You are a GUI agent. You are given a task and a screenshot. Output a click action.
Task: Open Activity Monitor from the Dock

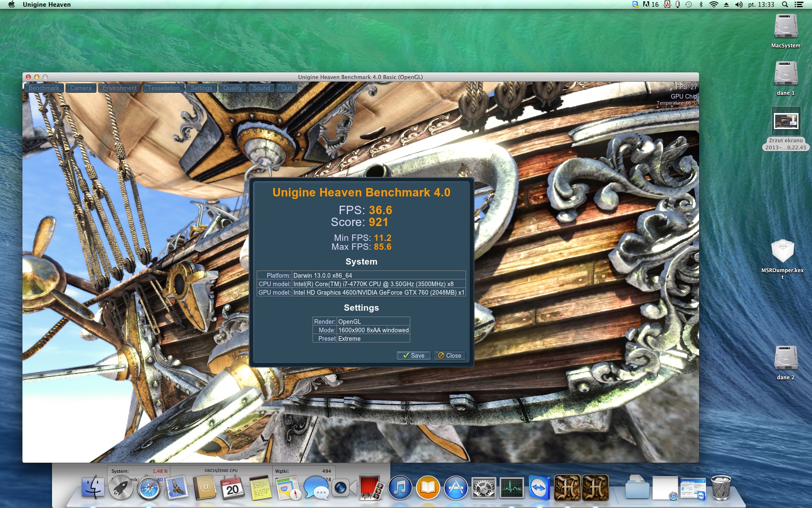tap(512, 488)
